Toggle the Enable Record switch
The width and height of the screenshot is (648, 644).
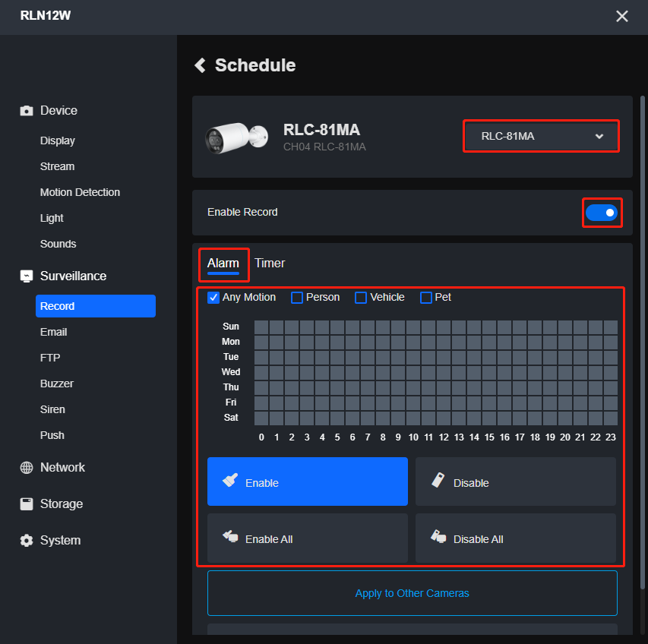coord(602,213)
